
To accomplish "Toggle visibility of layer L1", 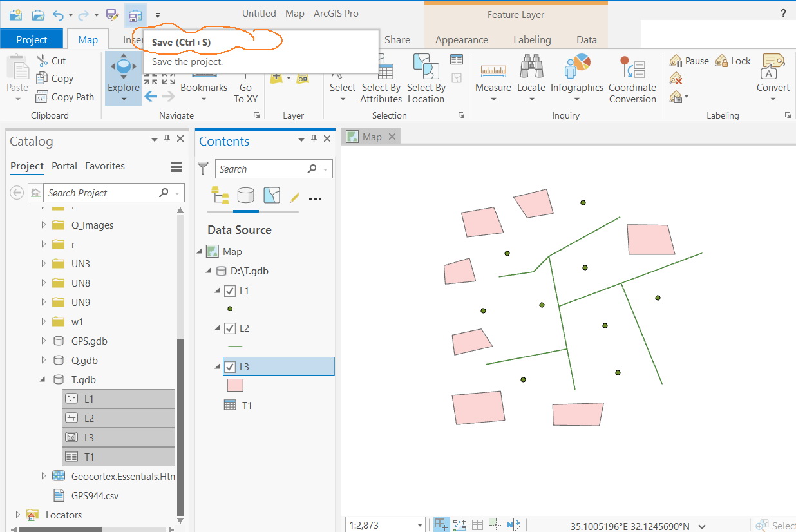I will tap(229, 290).
